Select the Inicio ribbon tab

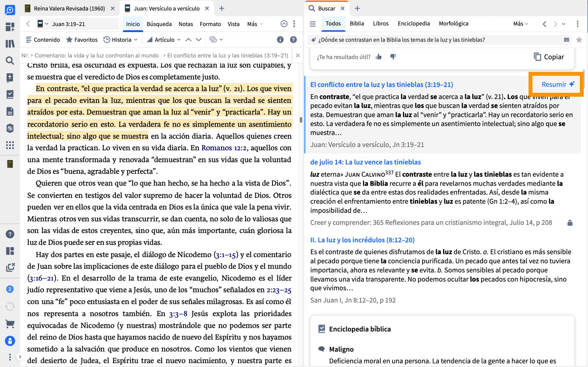[x=133, y=24]
